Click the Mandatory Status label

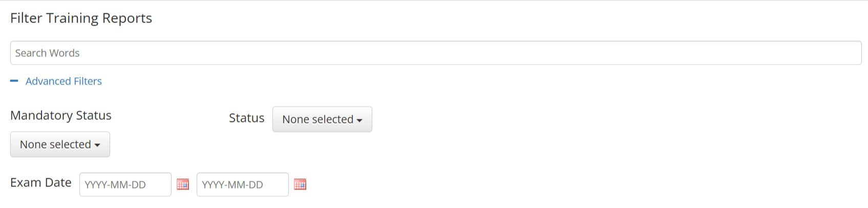[x=61, y=115]
